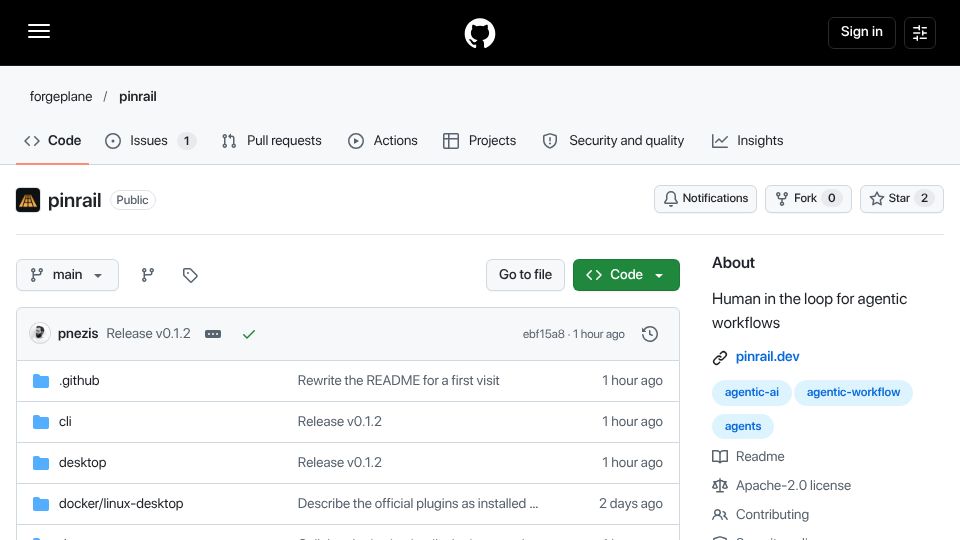This screenshot has height=540, width=960.
Task: Open the Apache-2.0 license link
Action: coord(793,486)
